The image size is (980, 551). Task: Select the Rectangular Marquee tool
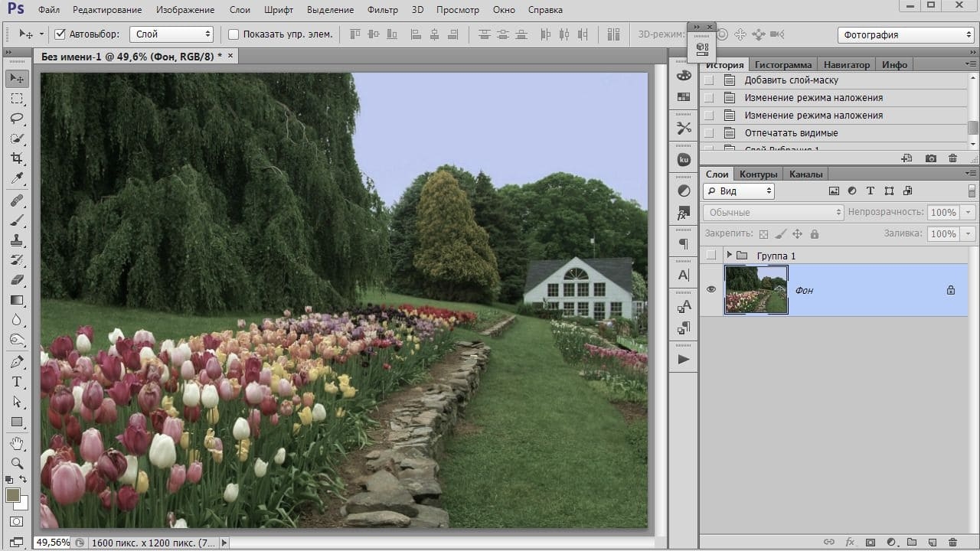coord(17,99)
